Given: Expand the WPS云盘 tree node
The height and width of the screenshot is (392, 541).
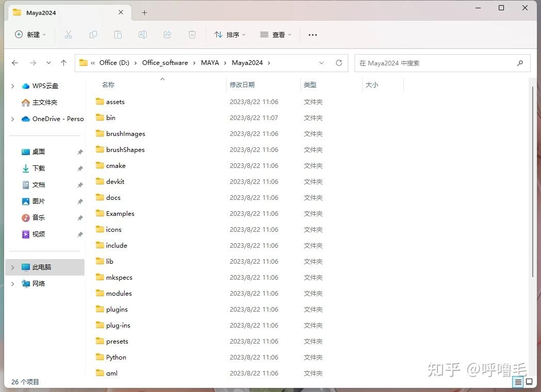Looking at the screenshot, I should [13, 86].
